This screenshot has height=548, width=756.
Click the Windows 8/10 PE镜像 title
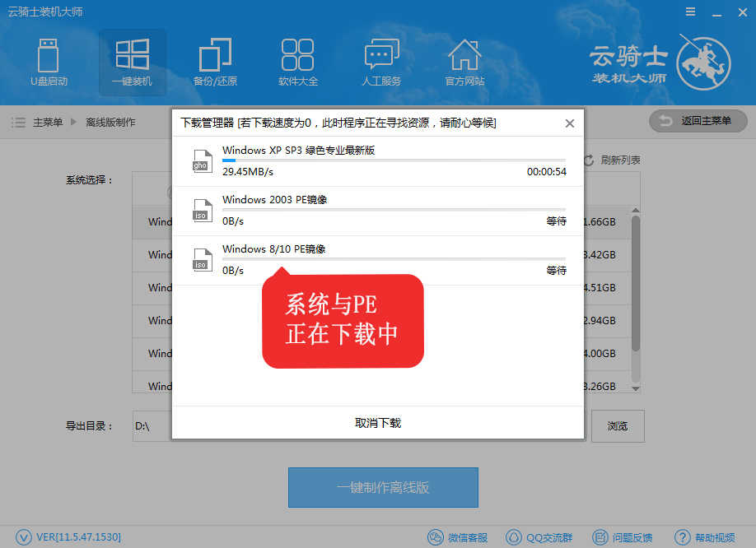(x=274, y=249)
